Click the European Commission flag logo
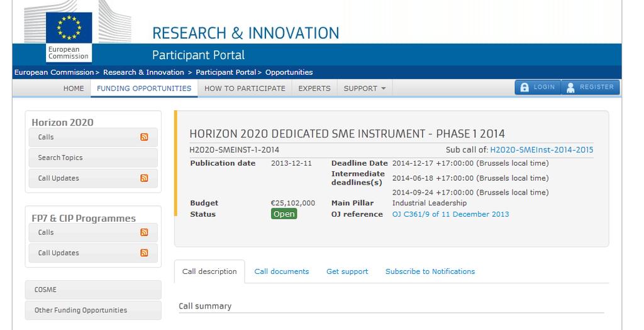This screenshot has width=644, height=330. (69, 27)
